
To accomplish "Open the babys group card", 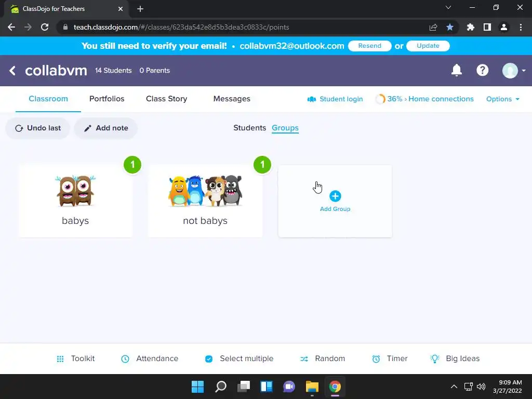I will point(75,201).
